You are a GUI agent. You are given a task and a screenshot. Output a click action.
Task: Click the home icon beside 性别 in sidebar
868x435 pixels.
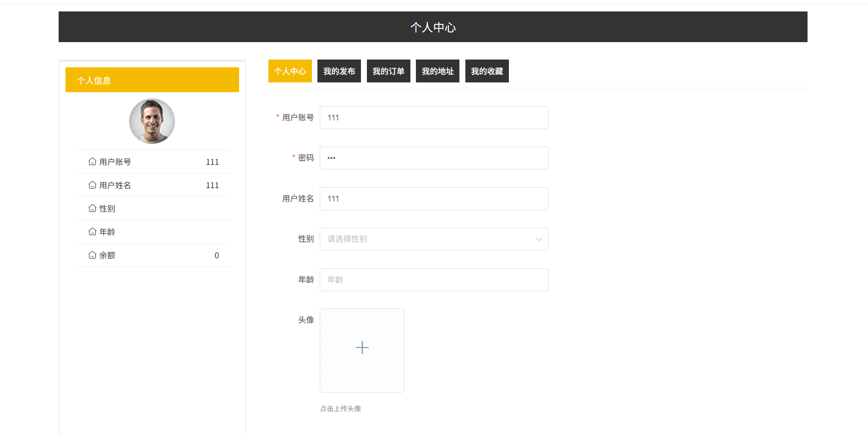click(x=93, y=208)
